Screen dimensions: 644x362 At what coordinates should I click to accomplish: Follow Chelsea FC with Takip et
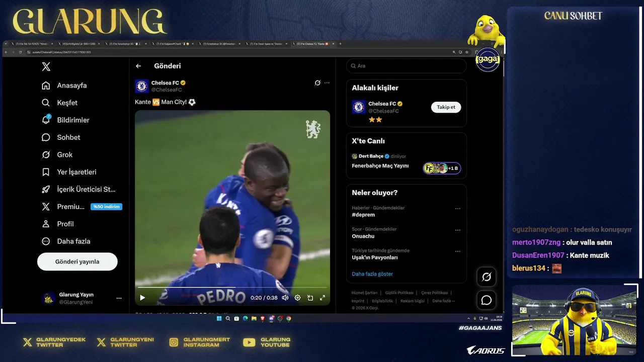point(446,107)
